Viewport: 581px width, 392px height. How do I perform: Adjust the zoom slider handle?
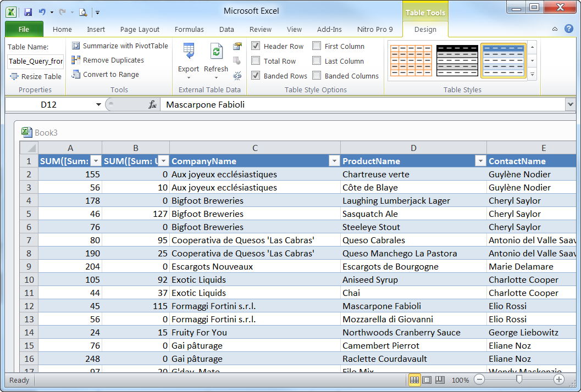519,379
